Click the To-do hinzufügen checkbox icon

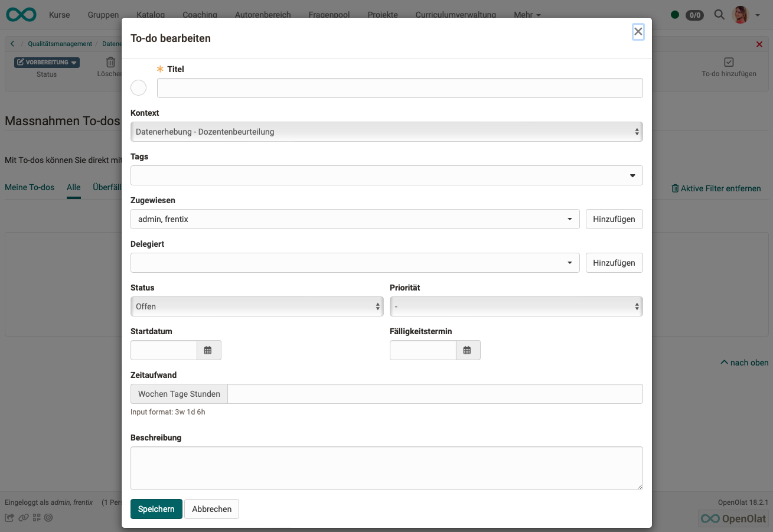(x=729, y=62)
